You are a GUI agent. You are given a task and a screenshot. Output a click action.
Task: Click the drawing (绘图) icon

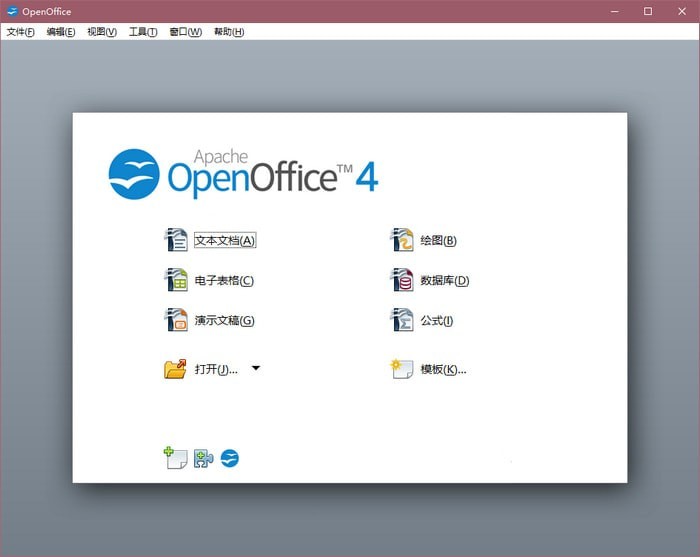[402, 240]
